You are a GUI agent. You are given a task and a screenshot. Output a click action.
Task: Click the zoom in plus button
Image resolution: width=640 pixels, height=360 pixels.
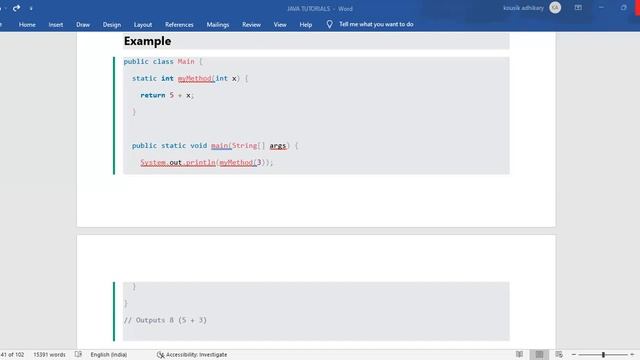632,354
